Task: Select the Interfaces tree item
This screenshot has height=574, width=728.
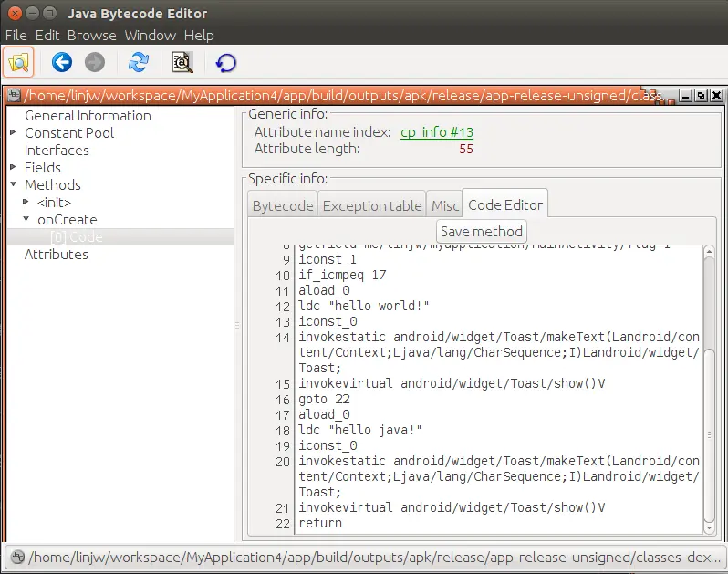Action: pos(57,150)
